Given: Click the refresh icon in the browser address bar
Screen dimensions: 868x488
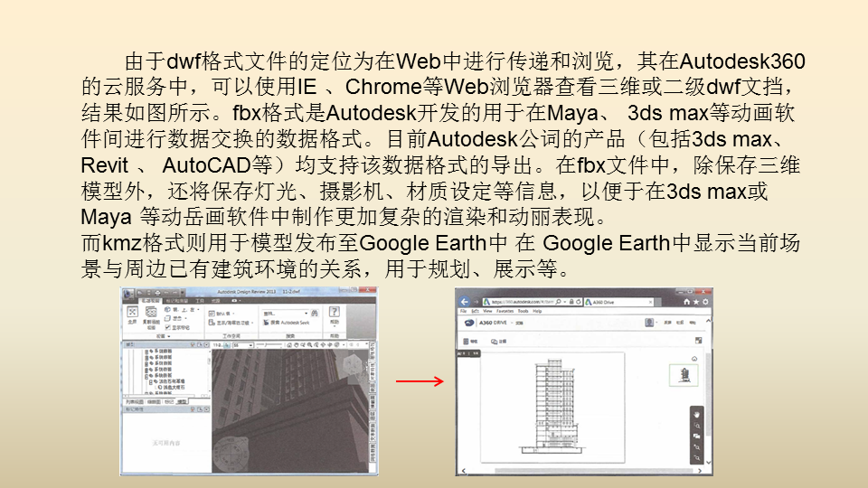Looking at the screenshot, I should coord(579,302).
